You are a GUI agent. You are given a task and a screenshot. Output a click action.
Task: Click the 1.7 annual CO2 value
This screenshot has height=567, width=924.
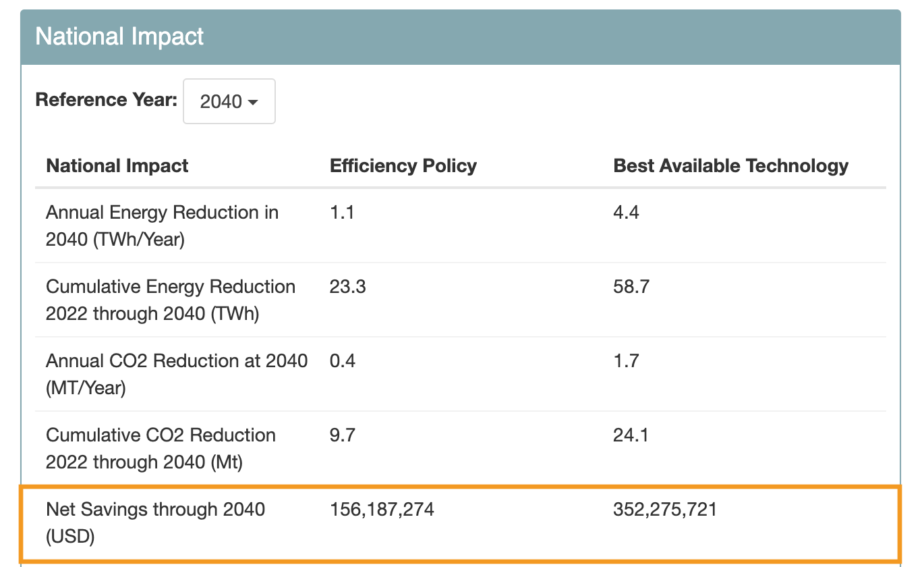(626, 361)
